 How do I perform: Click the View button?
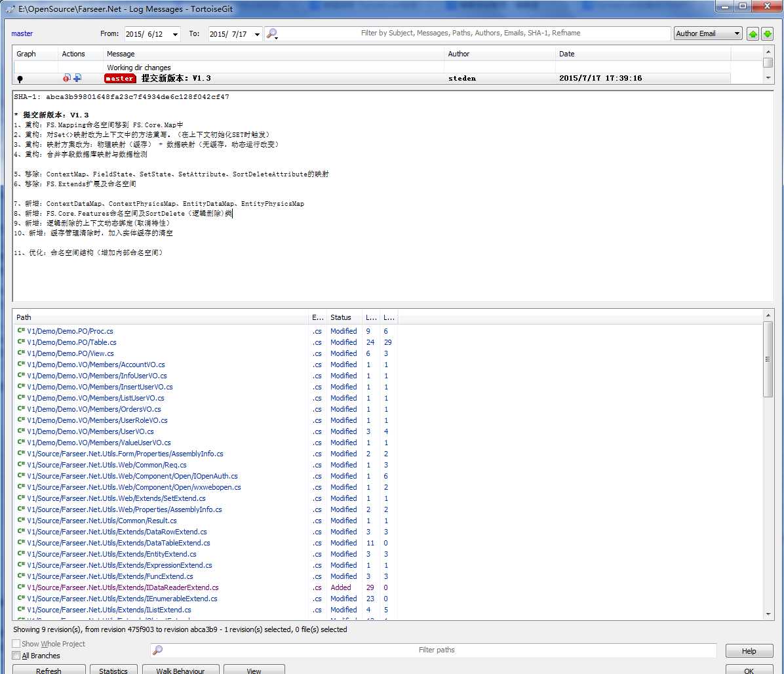coord(254,669)
